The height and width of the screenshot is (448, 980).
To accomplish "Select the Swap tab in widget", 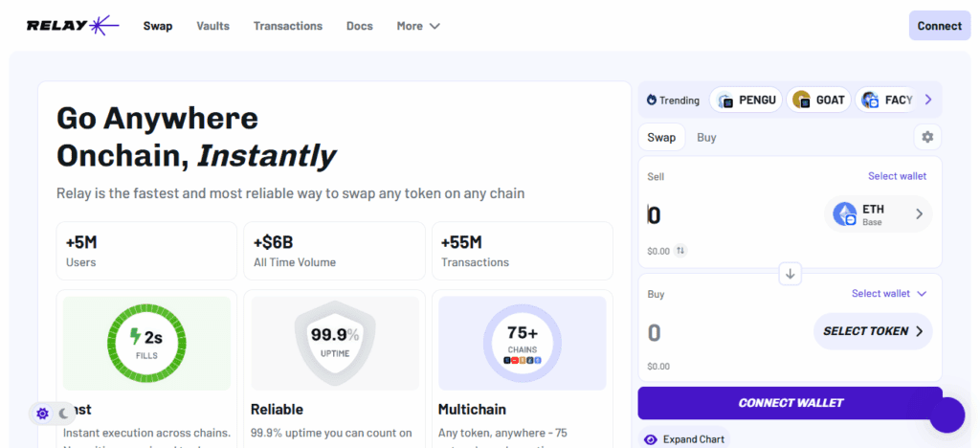I will click(661, 137).
